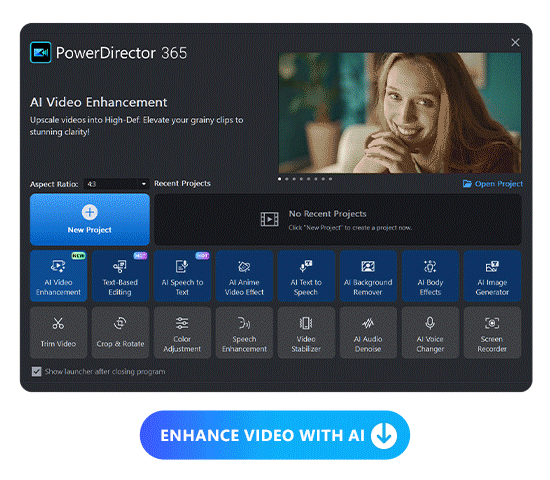Image resolution: width=550 pixels, height=480 pixels.
Task: Launch the Screen Recorder
Action: [492, 333]
